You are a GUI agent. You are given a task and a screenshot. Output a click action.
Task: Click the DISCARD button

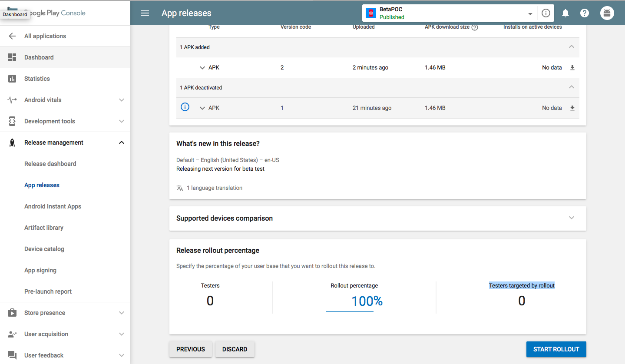[x=235, y=349]
